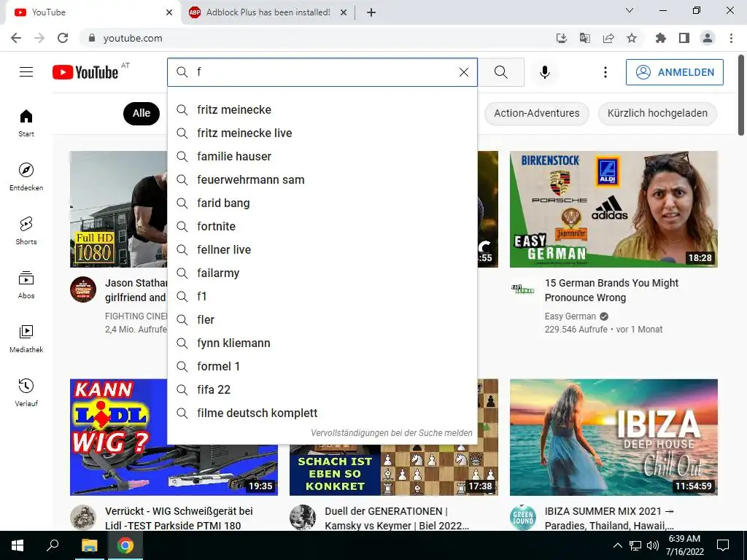The width and height of the screenshot is (747, 560).
Task: Open Windows taskbar search
Action: [x=53, y=545]
